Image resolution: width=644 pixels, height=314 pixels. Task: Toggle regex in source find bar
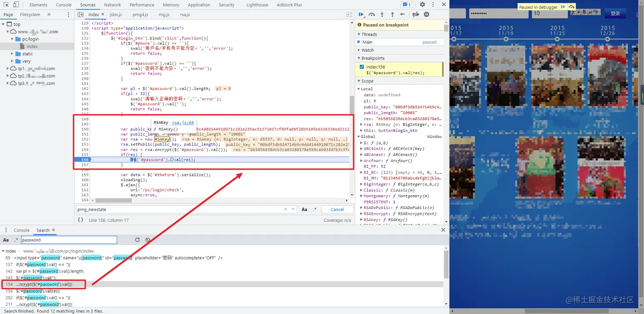pos(315,209)
